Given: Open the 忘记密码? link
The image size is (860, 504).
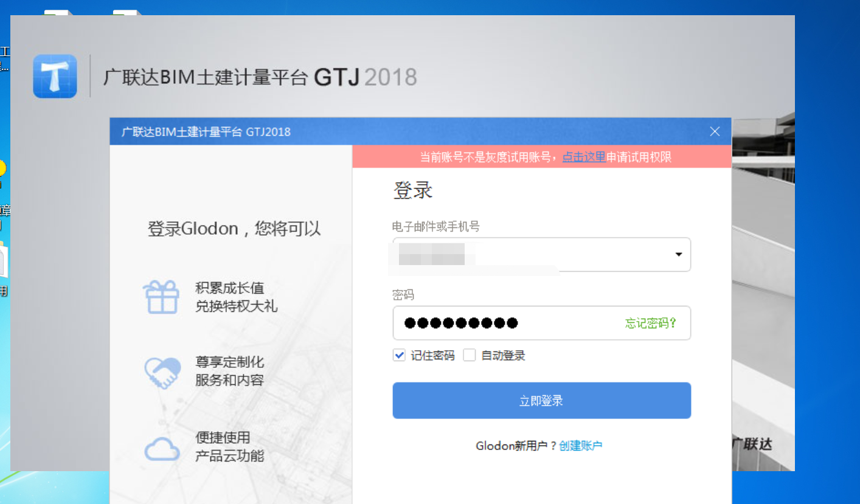Looking at the screenshot, I should (651, 323).
